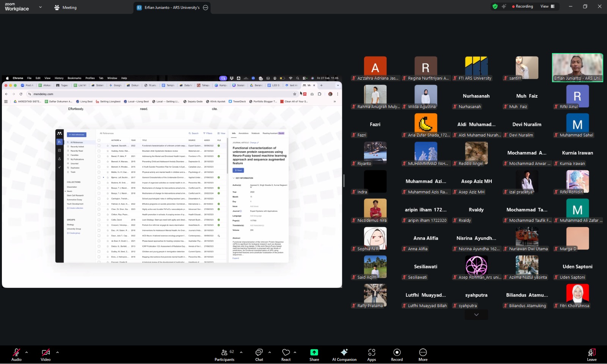The height and width of the screenshot is (364, 607).
Task: Click the green Share screen icon
Action: (314, 353)
